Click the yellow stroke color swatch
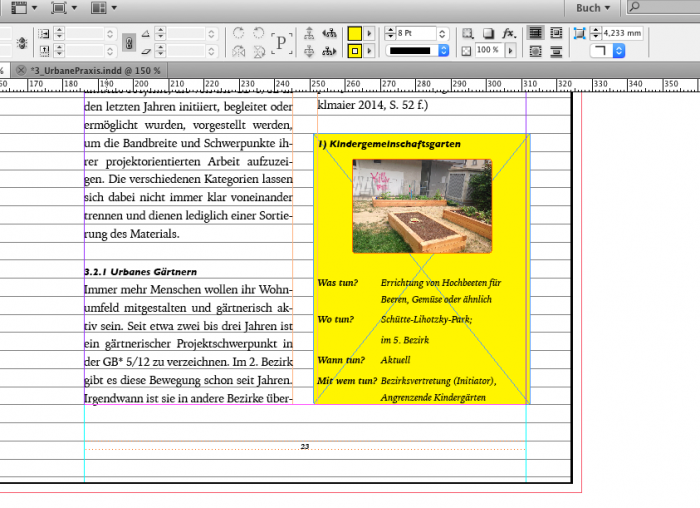 click(354, 51)
